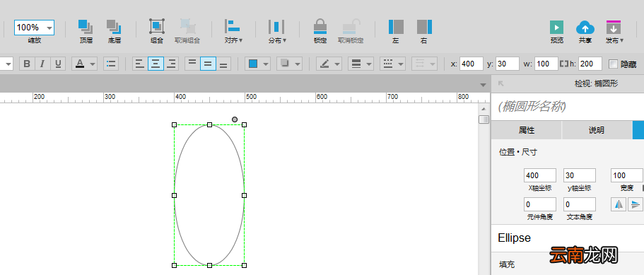This screenshot has height=275, width=644.
Task: Group widgets using the 组合 icon
Action: [157, 26]
